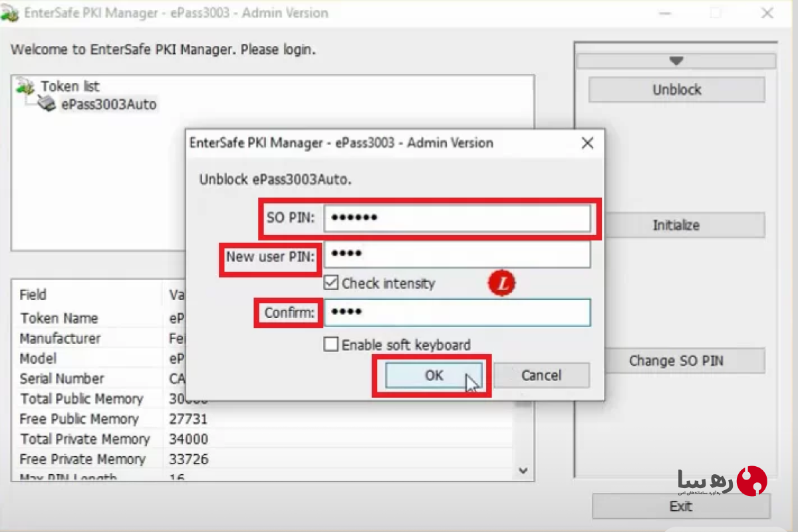Enable soft keyboard checkbox

[331, 344]
